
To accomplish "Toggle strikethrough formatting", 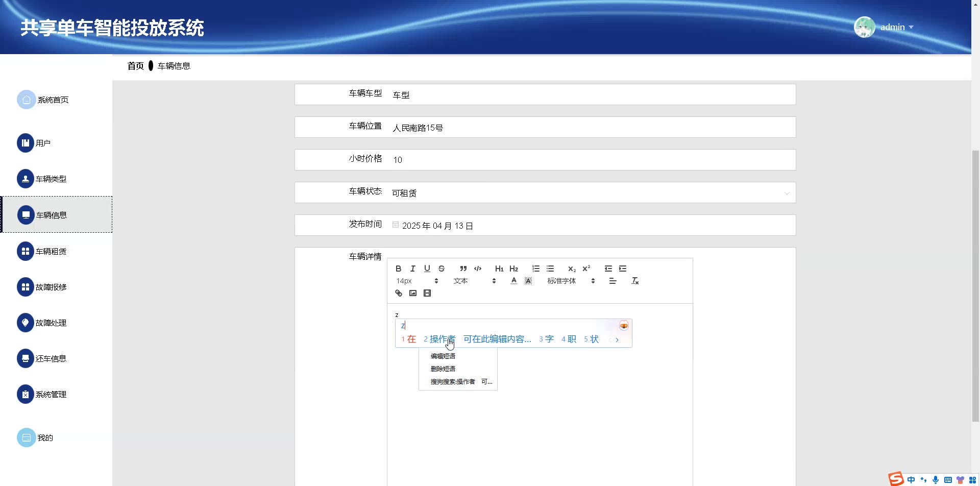I will [x=442, y=269].
